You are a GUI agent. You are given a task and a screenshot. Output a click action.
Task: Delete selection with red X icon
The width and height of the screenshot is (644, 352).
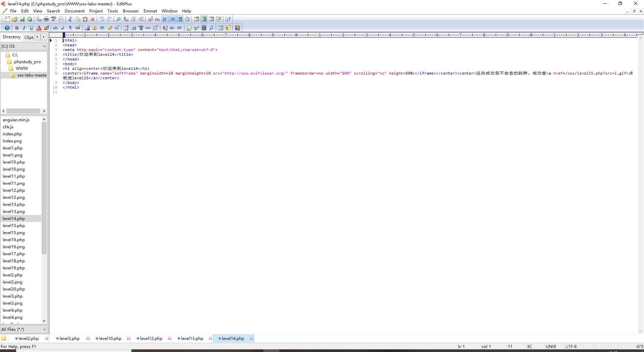tap(93, 19)
